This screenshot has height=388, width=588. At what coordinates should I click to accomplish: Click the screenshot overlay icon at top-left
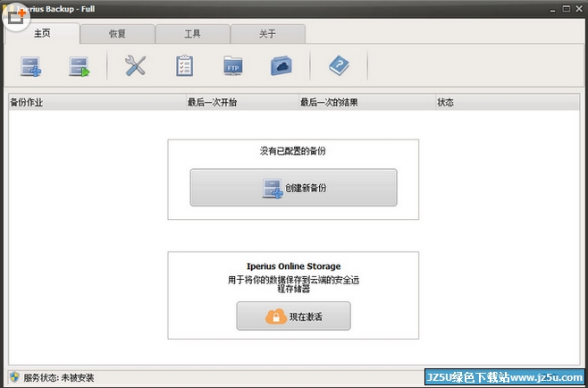pos(16,16)
